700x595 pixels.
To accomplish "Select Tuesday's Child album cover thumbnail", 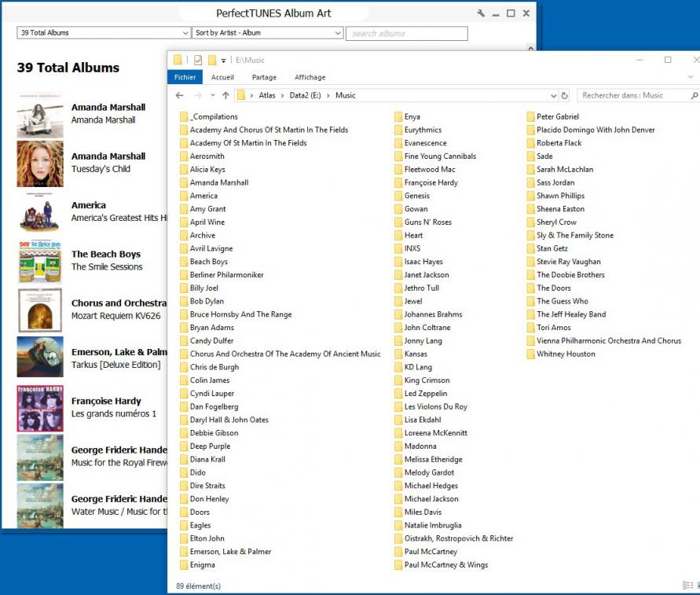I will coord(40,163).
